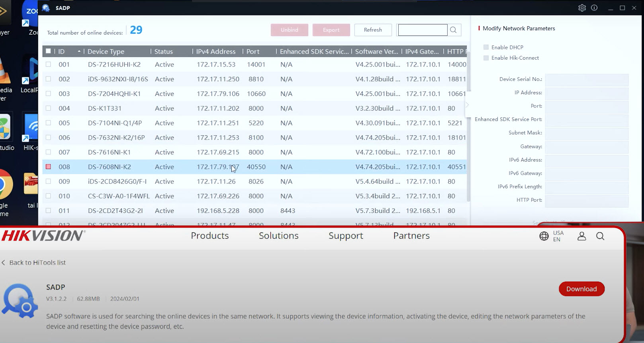Click the red Download button
644x343 pixels.
pyautogui.click(x=581, y=289)
